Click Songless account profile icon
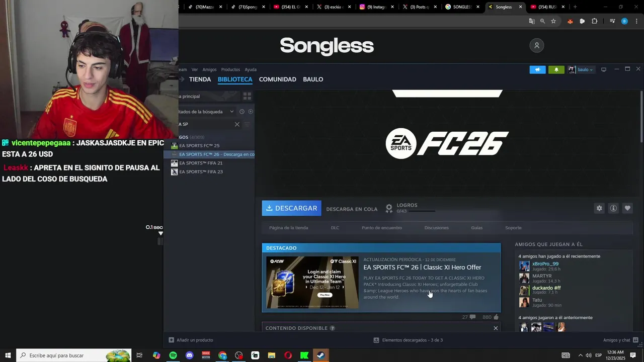The width and height of the screenshot is (644, 362). tap(537, 45)
